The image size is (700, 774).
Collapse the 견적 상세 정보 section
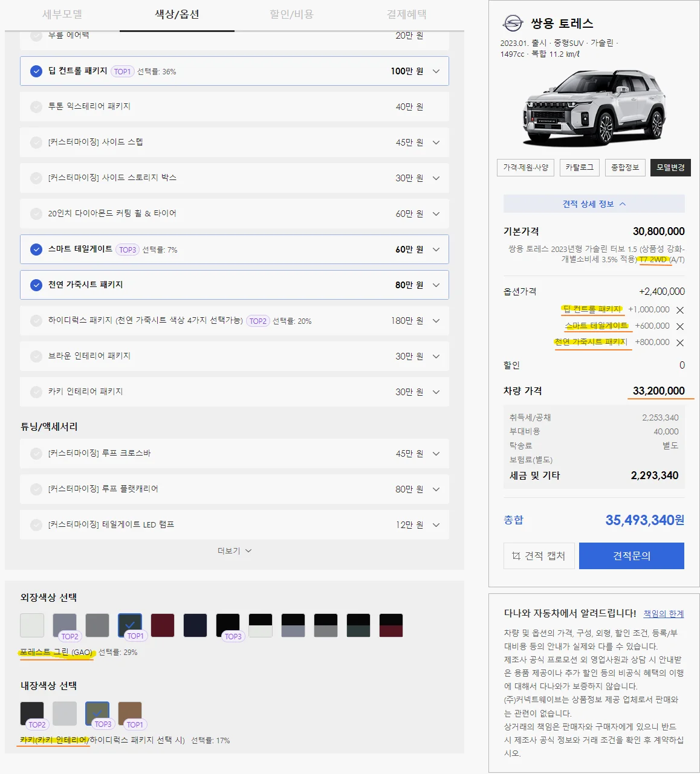click(594, 204)
